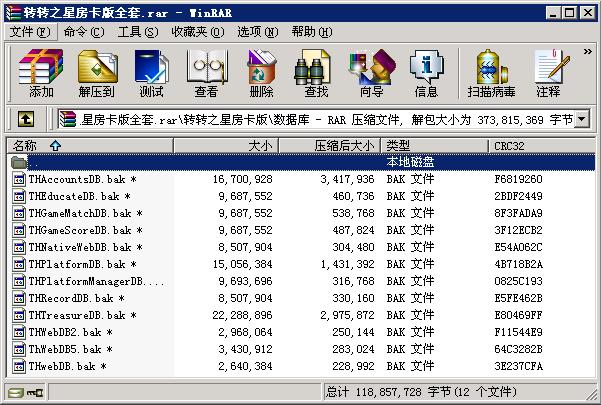The width and height of the screenshot is (601, 405).
Task: Click the Extract To (解压到) icon
Action: (96, 73)
